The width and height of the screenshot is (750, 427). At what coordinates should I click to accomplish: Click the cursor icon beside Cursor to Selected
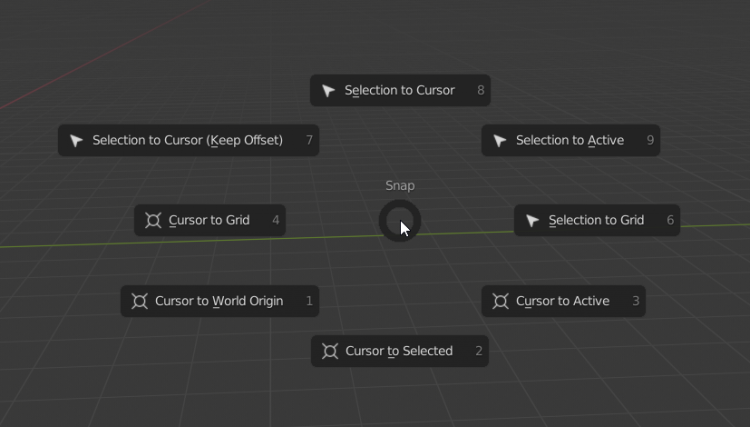[329, 351]
